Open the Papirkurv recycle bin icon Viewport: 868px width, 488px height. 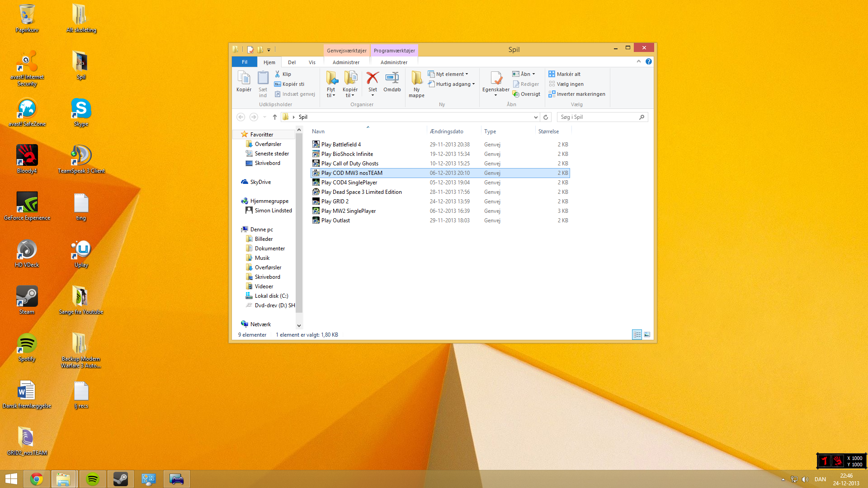(x=27, y=18)
